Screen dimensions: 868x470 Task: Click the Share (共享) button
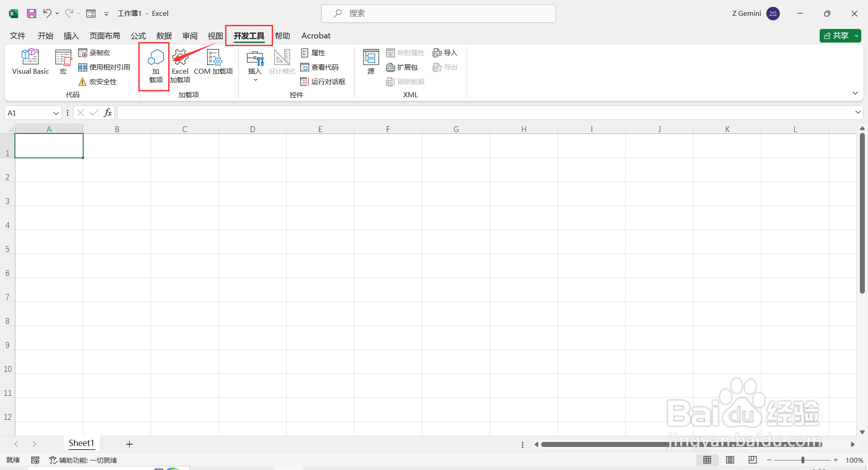click(836, 36)
